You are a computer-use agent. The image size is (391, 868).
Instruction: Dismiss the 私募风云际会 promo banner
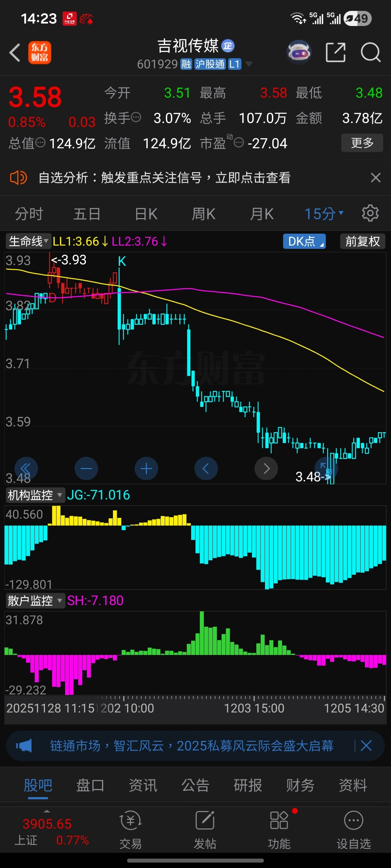[x=366, y=745]
